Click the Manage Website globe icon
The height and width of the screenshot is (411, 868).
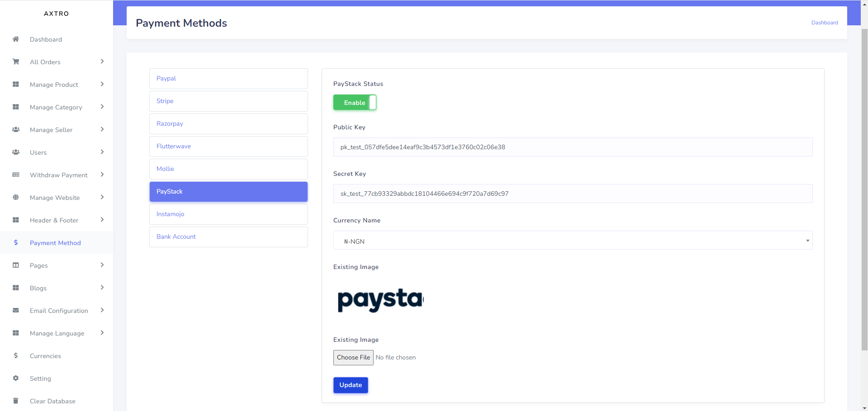tap(16, 198)
